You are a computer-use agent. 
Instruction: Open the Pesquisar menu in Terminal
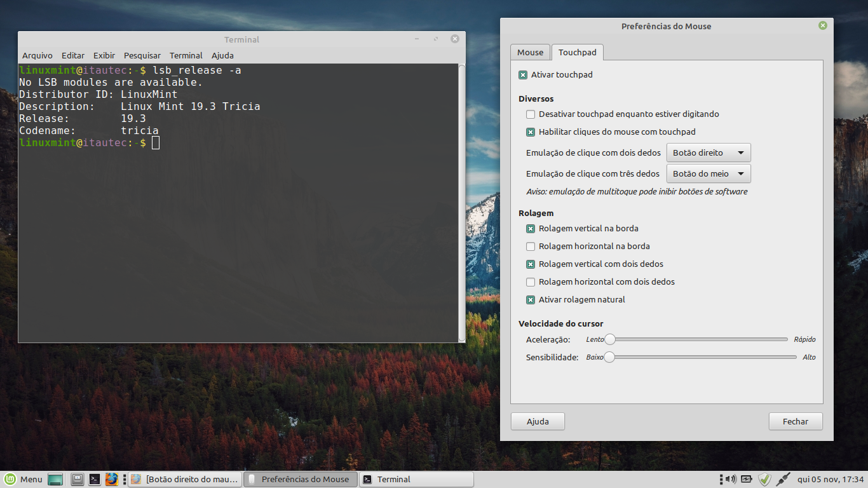point(142,55)
